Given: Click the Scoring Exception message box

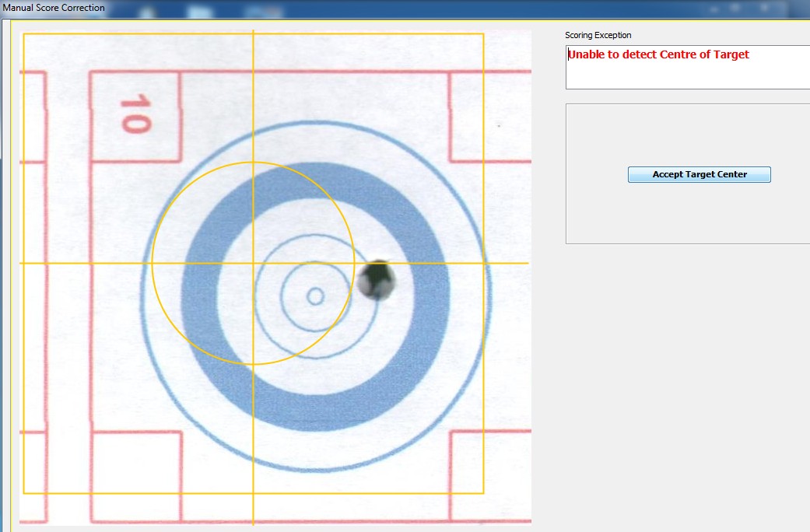Looking at the screenshot, I should click(687, 67).
